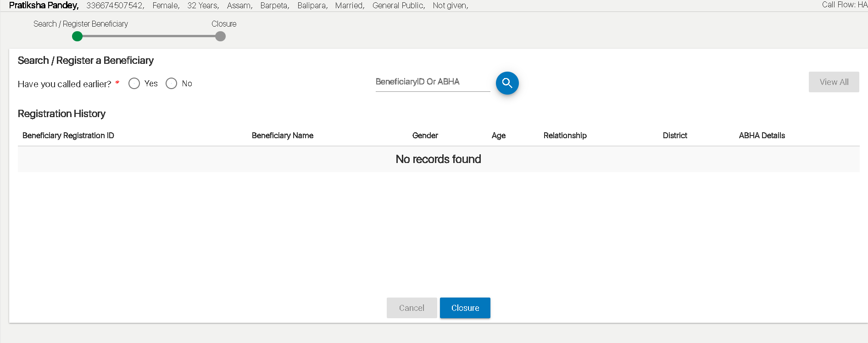Go to the Closure step label
The height and width of the screenshot is (343, 868).
[224, 24]
